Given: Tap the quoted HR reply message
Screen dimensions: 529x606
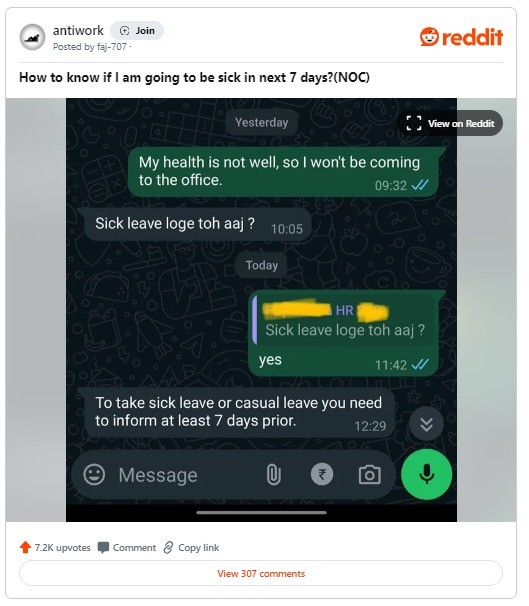Looking at the screenshot, I should (x=344, y=320).
